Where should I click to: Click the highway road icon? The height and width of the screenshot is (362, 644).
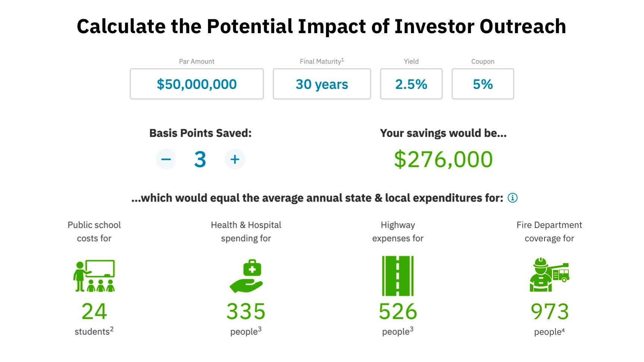click(x=398, y=276)
